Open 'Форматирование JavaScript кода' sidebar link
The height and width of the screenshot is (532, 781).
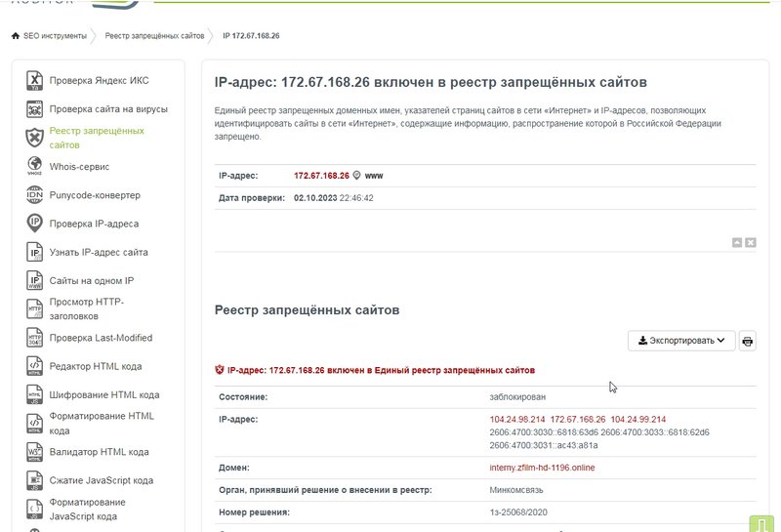88,510
